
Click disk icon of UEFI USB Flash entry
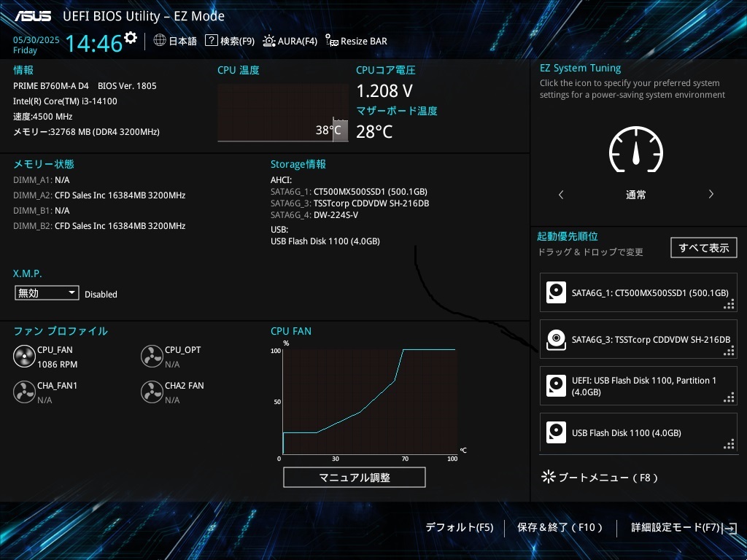tap(556, 386)
